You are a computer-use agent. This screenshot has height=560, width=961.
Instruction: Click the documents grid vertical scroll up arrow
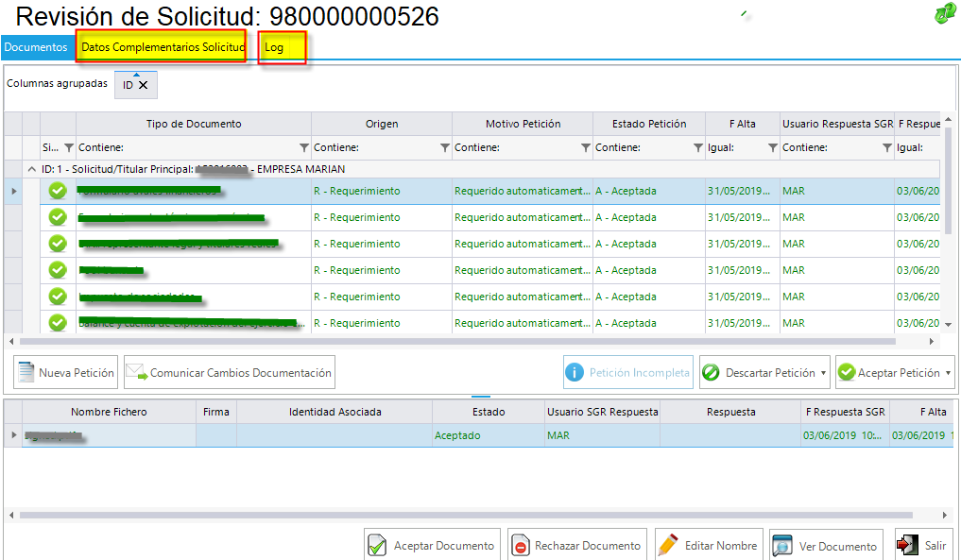click(x=948, y=120)
